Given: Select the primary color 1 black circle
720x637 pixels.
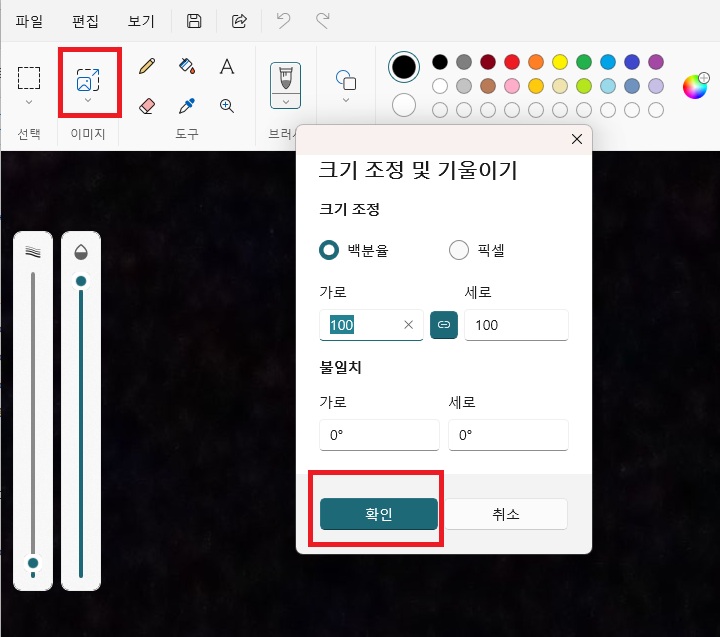Looking at the screenshot, I should pos(404,67).
